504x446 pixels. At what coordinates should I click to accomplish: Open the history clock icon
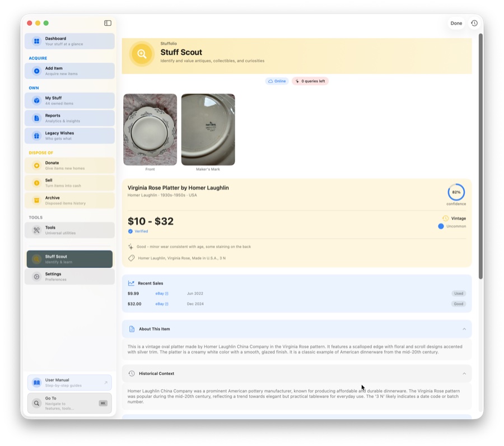474,23
